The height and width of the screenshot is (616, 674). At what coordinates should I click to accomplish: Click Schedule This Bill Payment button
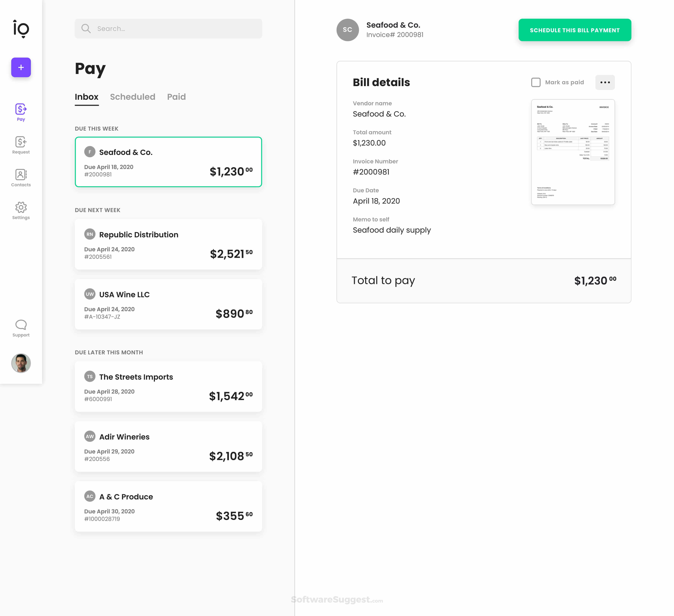[574, 30]
